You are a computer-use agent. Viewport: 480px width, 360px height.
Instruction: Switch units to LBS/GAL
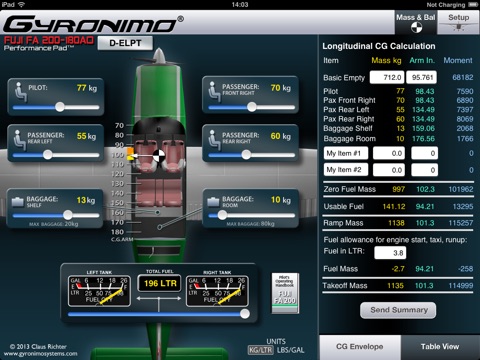coord(291,350)
